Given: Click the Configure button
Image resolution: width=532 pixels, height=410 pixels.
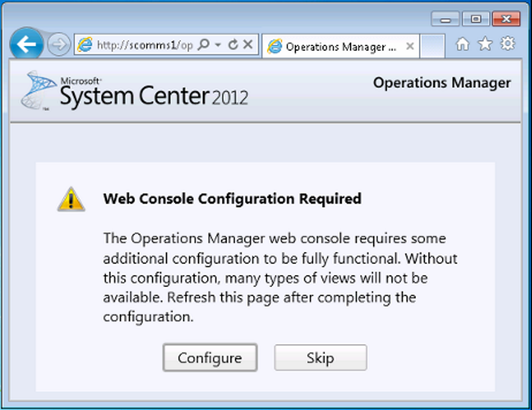Looking at the screenshot, I should 210,358.
